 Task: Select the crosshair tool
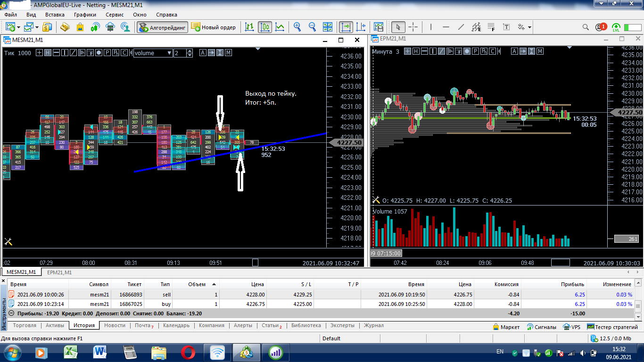point(413,27)
